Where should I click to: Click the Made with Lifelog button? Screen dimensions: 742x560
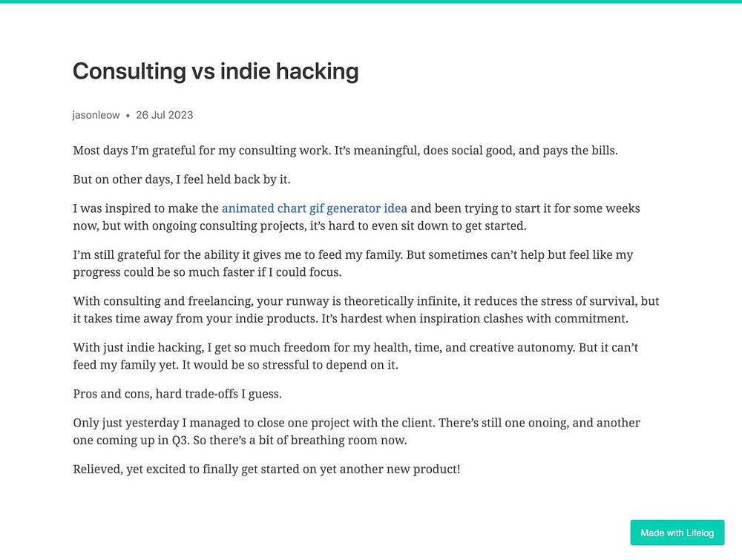click(x=677, y=533)
